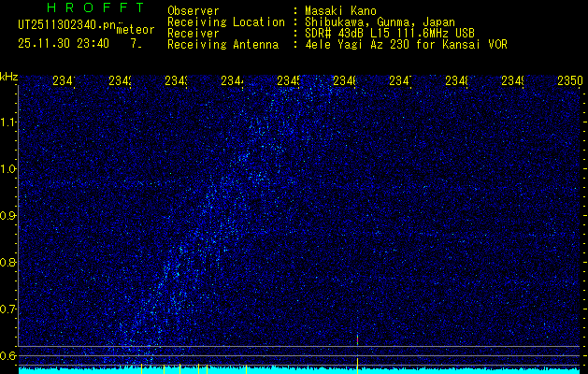Image resolution: width=588 pixels, height=374 pixels.
Task: Click the meteor count value 7
Action: (136, 44)
